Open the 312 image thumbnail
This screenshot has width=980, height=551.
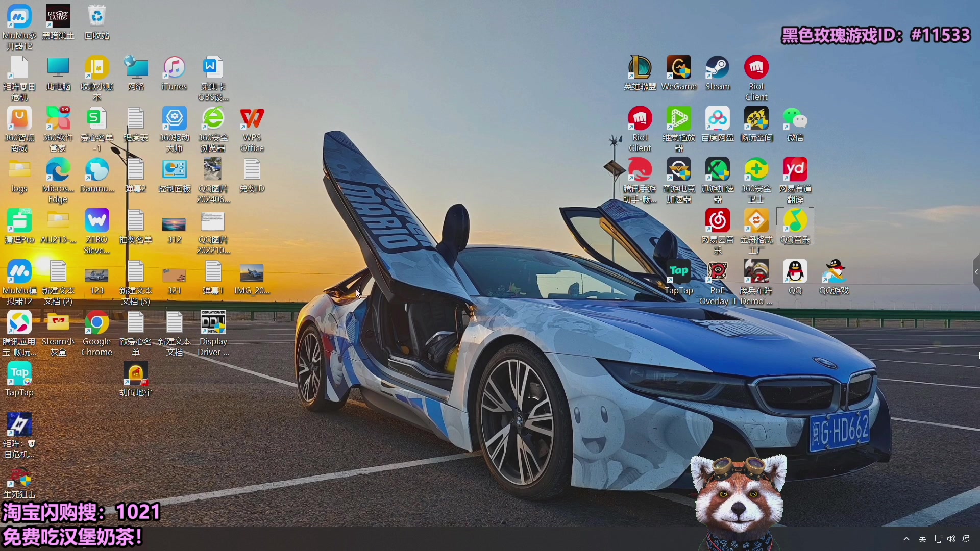pyautogui.click(x=174, y=223)
